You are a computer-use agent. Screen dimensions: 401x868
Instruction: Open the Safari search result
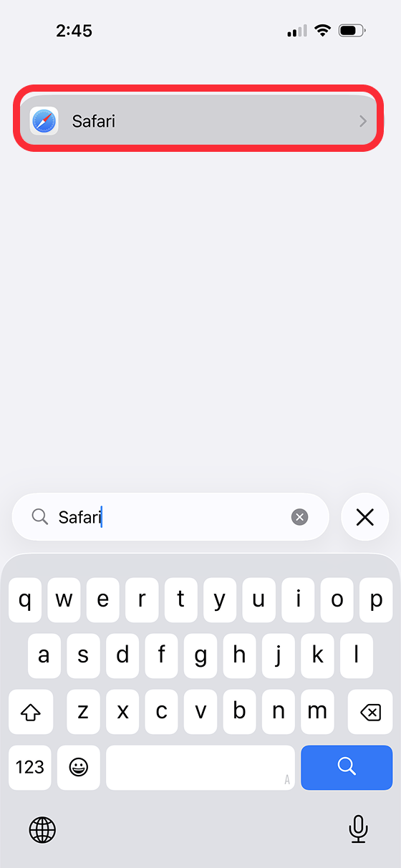point(198,121)
